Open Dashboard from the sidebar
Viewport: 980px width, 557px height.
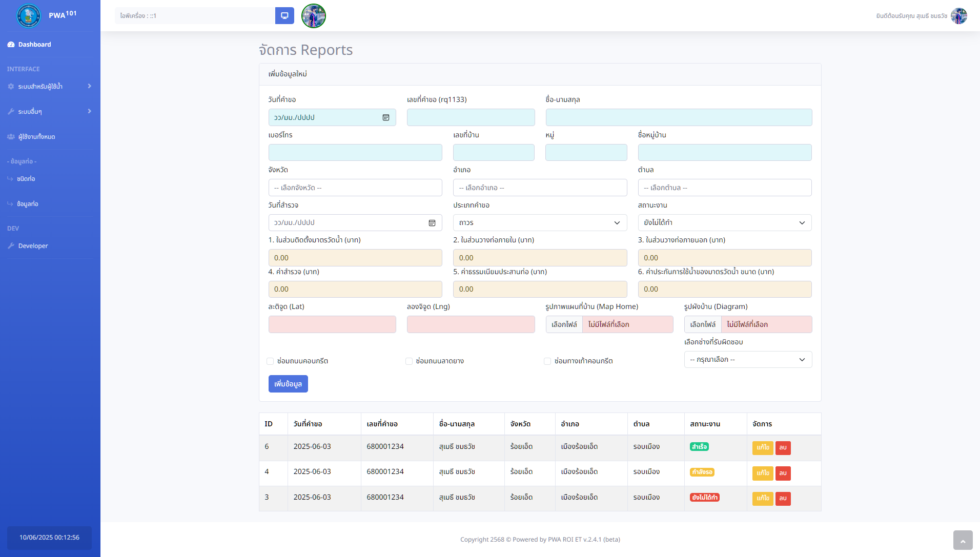pos(34,45)
